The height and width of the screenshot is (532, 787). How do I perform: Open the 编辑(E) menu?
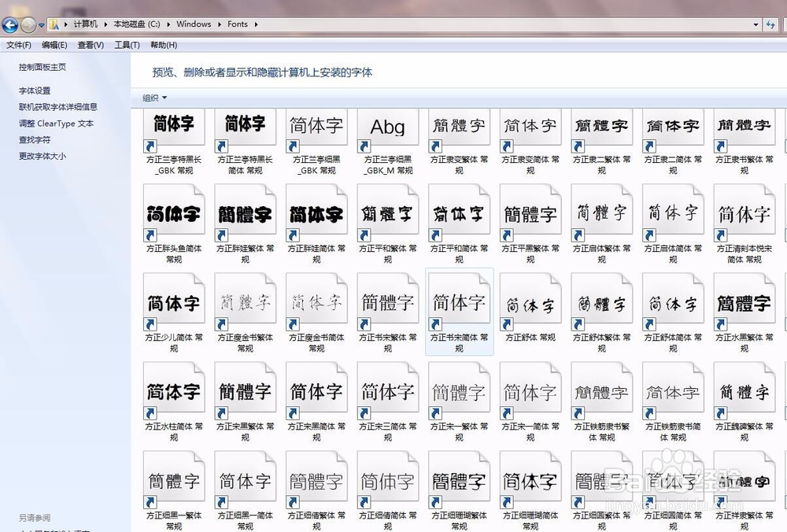(x=54, y=45)
